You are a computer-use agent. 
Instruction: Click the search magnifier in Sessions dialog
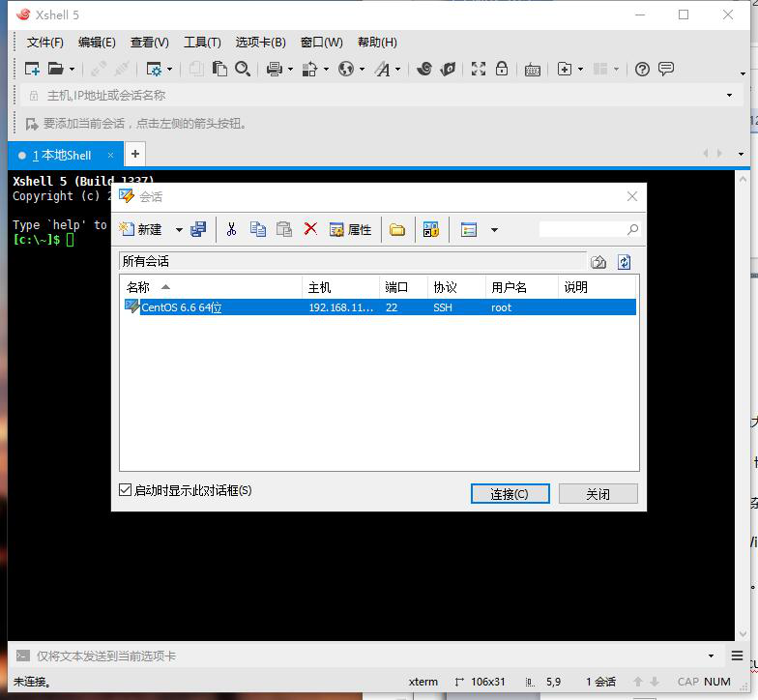632,229
